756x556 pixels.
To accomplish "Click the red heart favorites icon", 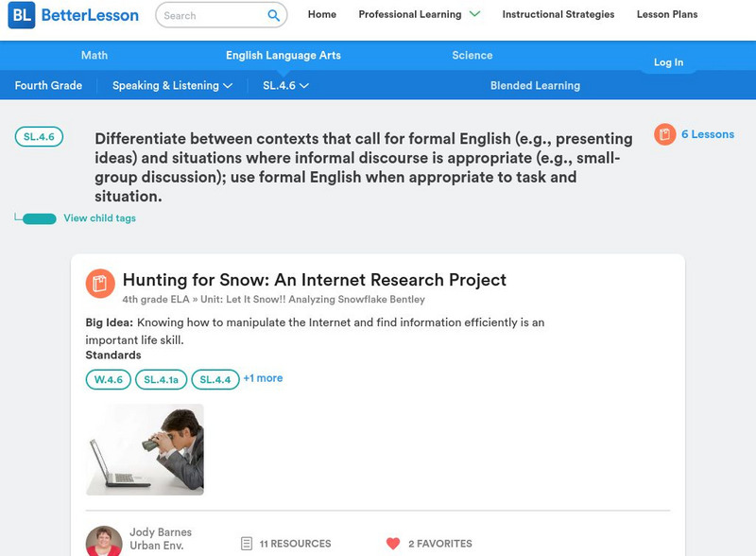I will [x=393, y=544].
